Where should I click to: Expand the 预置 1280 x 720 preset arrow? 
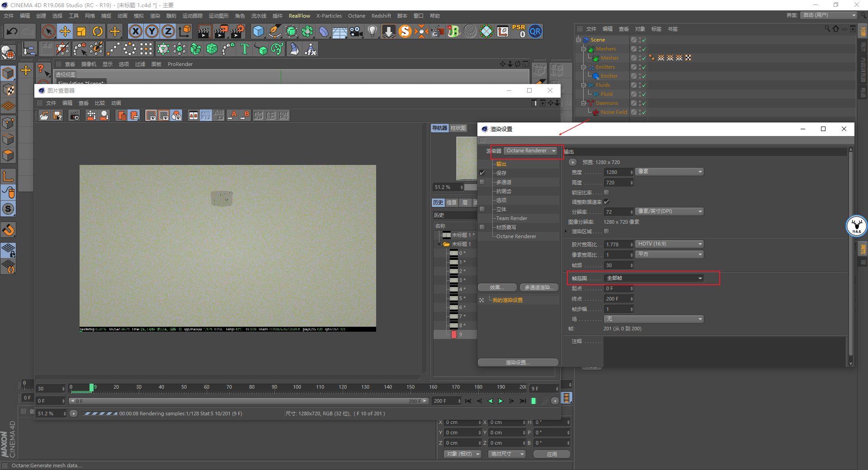click(x=573, y=162)
